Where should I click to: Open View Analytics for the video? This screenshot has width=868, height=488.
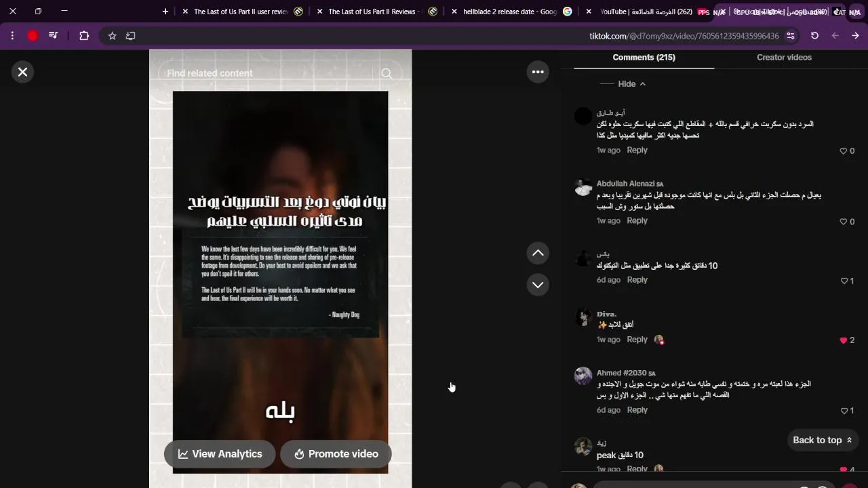220,454
